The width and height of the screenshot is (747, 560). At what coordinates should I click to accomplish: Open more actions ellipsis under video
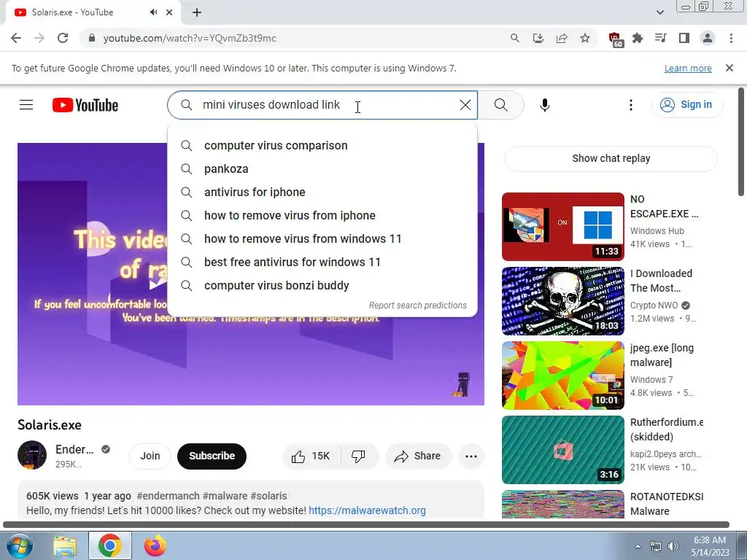[x=471, y=456]
